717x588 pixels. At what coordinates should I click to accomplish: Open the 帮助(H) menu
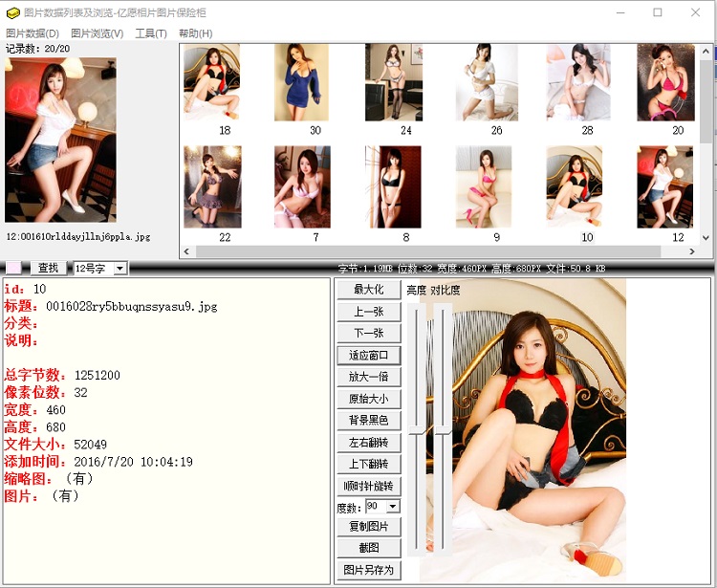(195, 33)
